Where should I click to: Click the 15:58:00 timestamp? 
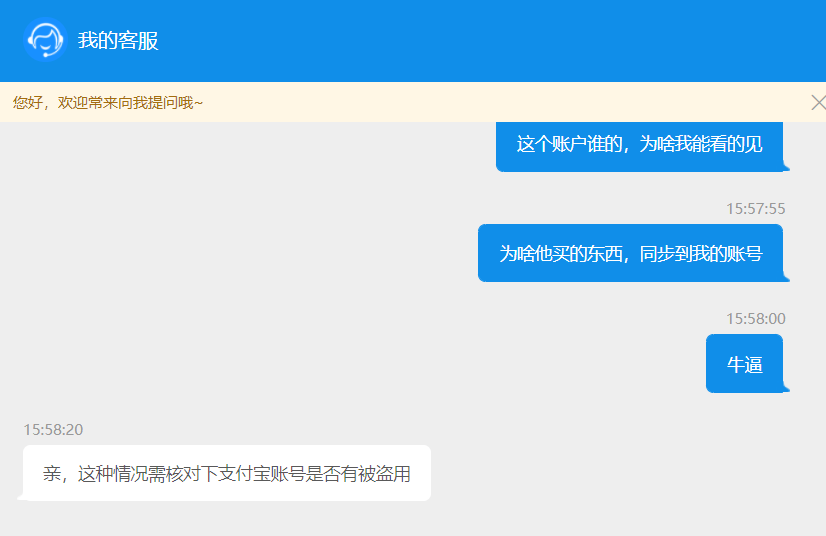755,318
